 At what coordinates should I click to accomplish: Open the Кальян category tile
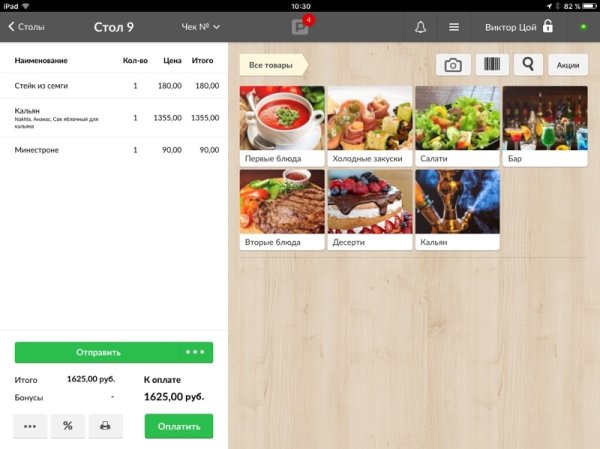tap(457, 210)
